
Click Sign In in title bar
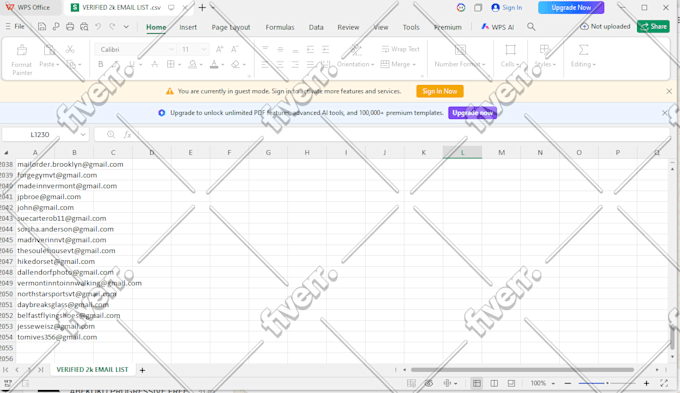coord(507,7)
